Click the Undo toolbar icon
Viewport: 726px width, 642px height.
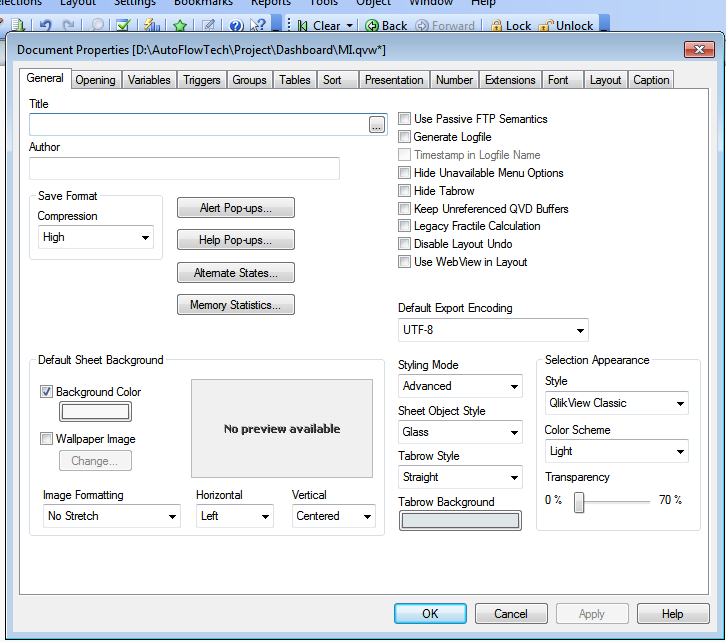click(45, 25)
